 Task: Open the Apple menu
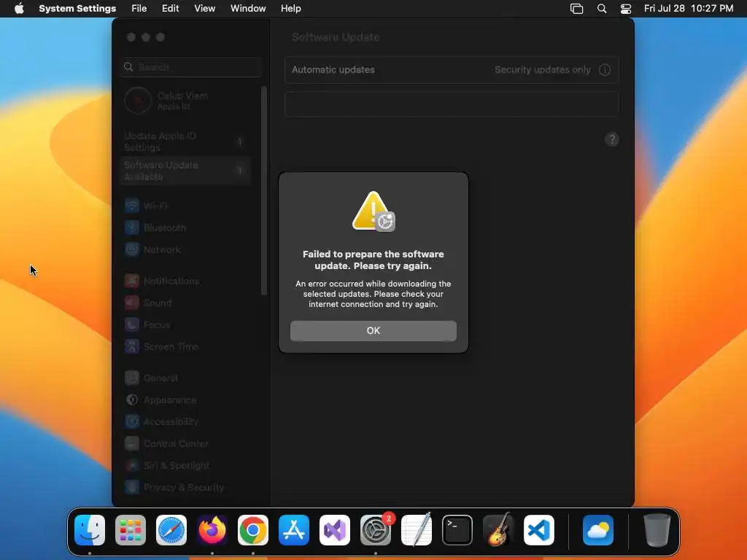click(19, 9)
